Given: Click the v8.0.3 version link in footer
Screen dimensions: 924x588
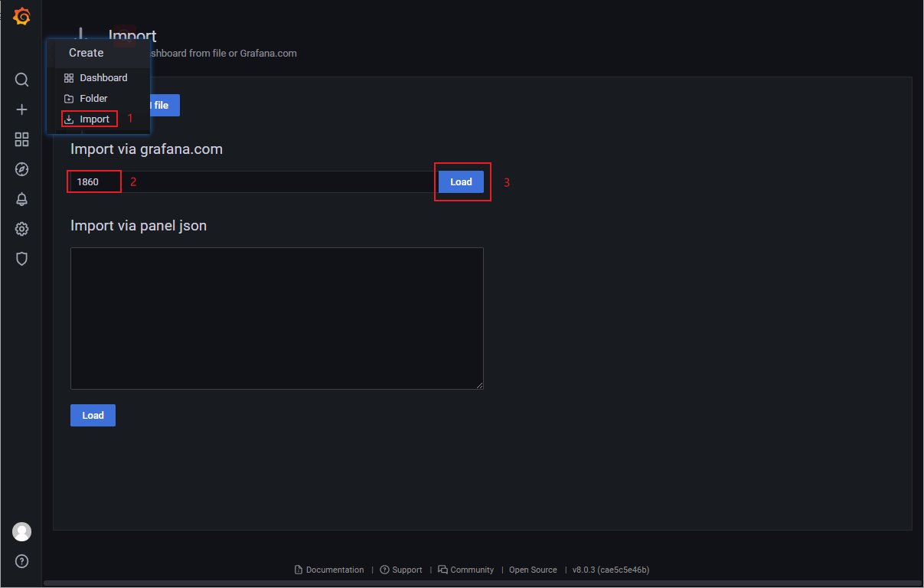Looking at the screenshot, I should pos(611,570).
